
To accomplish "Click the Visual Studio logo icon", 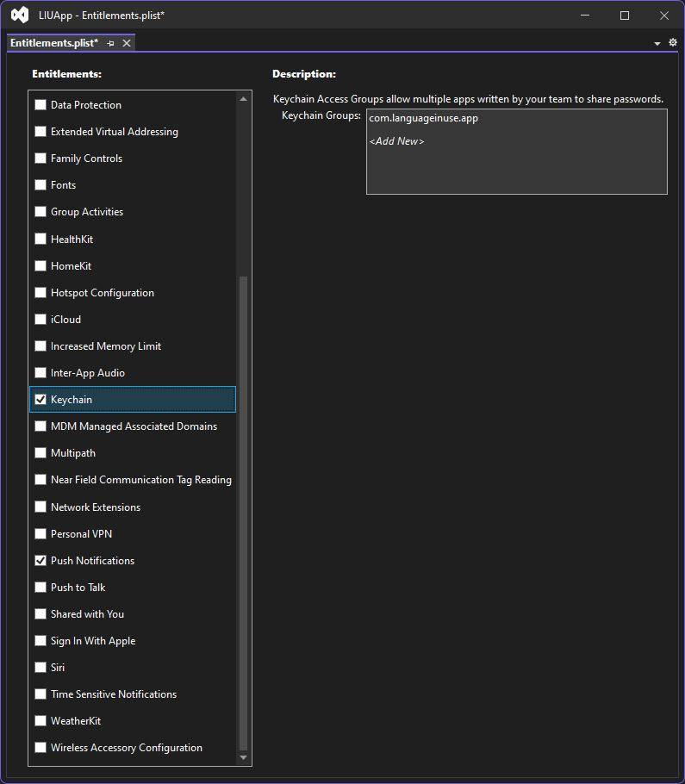I will (20, 15).
